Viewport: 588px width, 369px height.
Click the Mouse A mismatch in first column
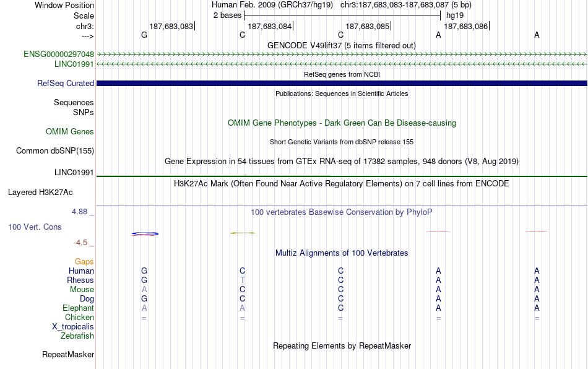pos(144,290)
